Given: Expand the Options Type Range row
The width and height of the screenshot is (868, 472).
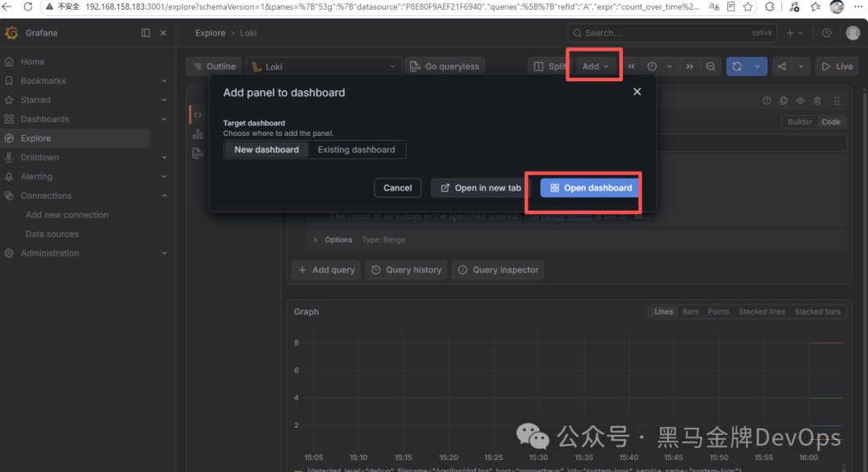Looking at the screenshot, I should (x=575, y=240).
